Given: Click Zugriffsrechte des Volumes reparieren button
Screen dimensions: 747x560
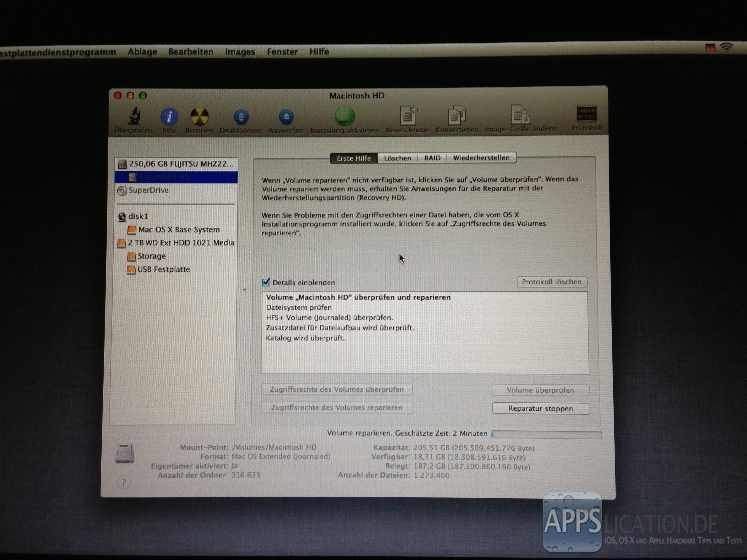Looking at the screenshot, I should pos(336,407).
